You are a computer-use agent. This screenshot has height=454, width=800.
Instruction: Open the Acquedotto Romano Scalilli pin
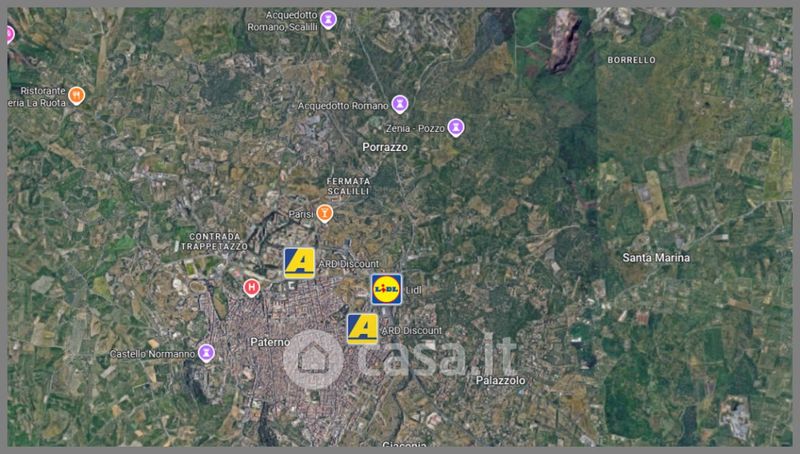click(x=329, y=20)
